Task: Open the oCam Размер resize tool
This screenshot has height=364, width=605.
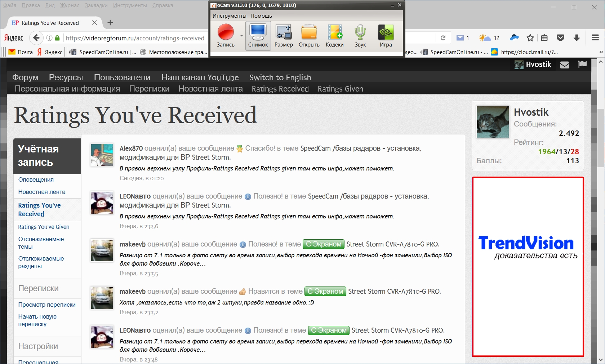Action: pyautogui.click(x=284, y=35)
